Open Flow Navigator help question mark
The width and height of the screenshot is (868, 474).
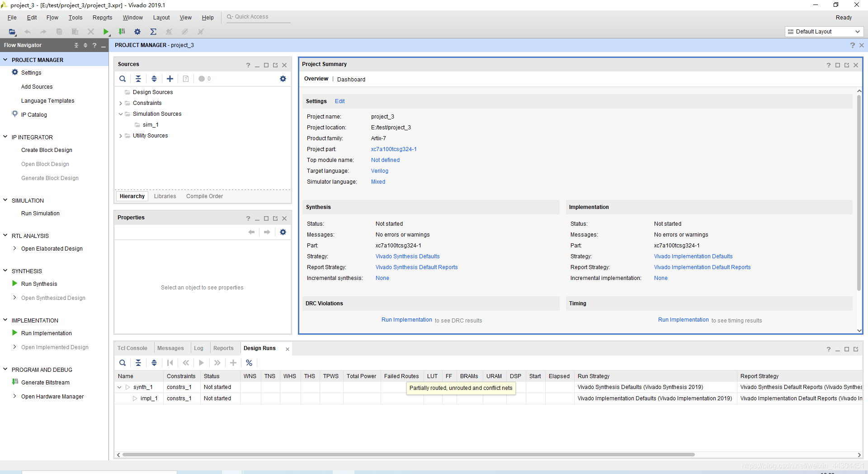[x=94, y=45]
